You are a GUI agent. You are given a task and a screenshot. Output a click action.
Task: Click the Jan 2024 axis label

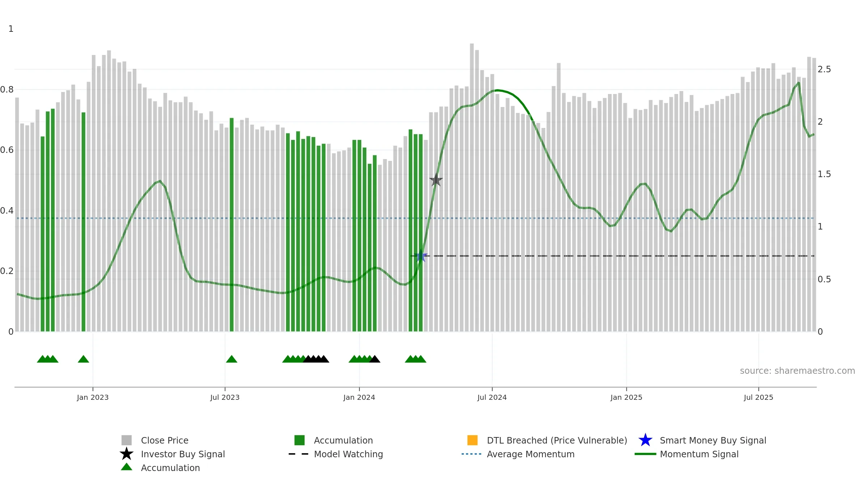pos(359,398)
